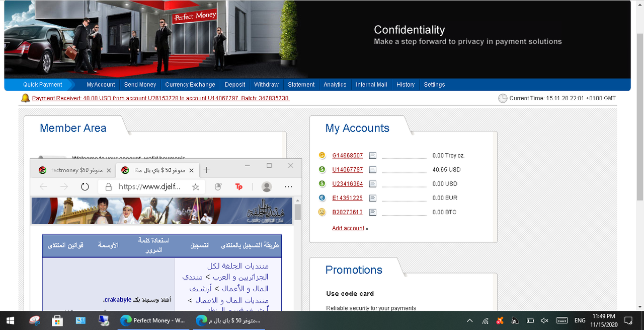Open the Edge profile avatar icon
This screenshot has height=330, width=644.
point(267,187)
